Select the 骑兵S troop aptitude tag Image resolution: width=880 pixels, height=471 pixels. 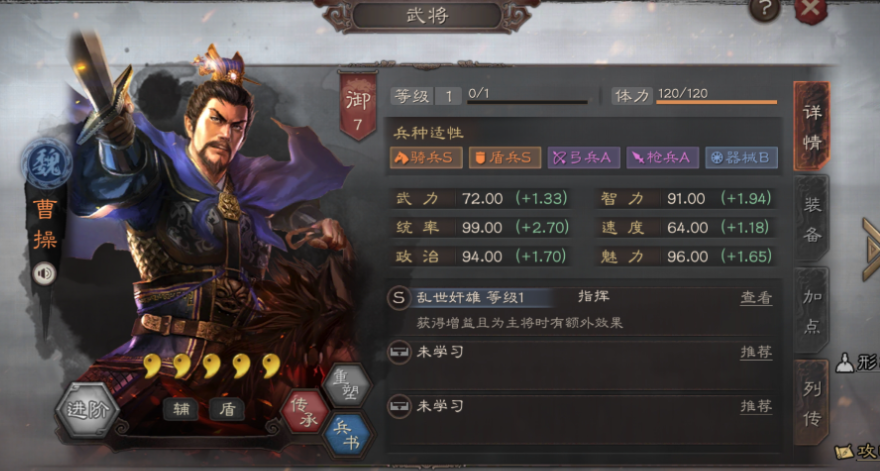(426, 158)
